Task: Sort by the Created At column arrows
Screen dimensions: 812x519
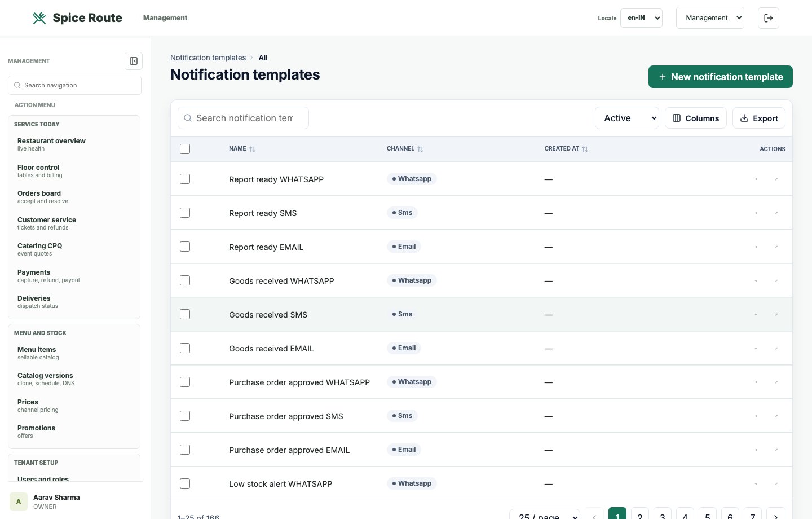Action: tap(585, 149)
